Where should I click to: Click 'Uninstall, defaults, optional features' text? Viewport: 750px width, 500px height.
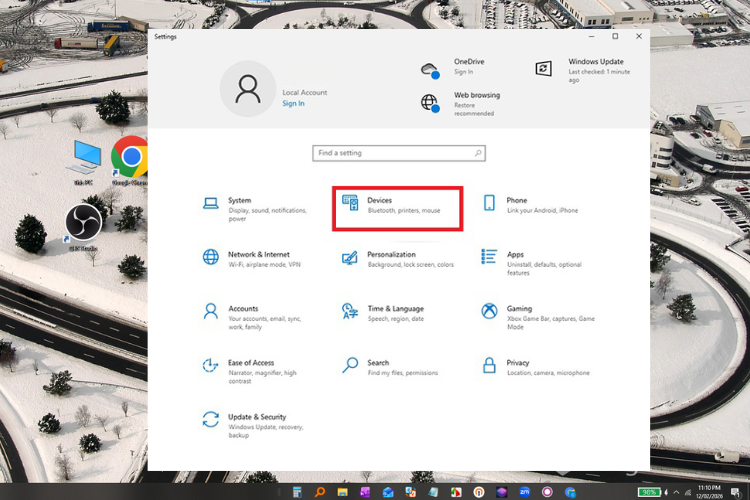pyautogui.click(x=544, y=269)
